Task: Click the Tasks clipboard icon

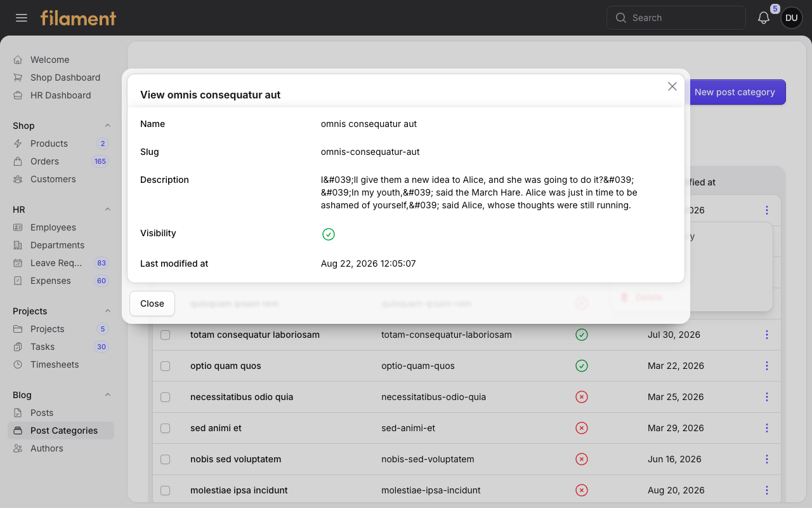Action: (18, 347)
